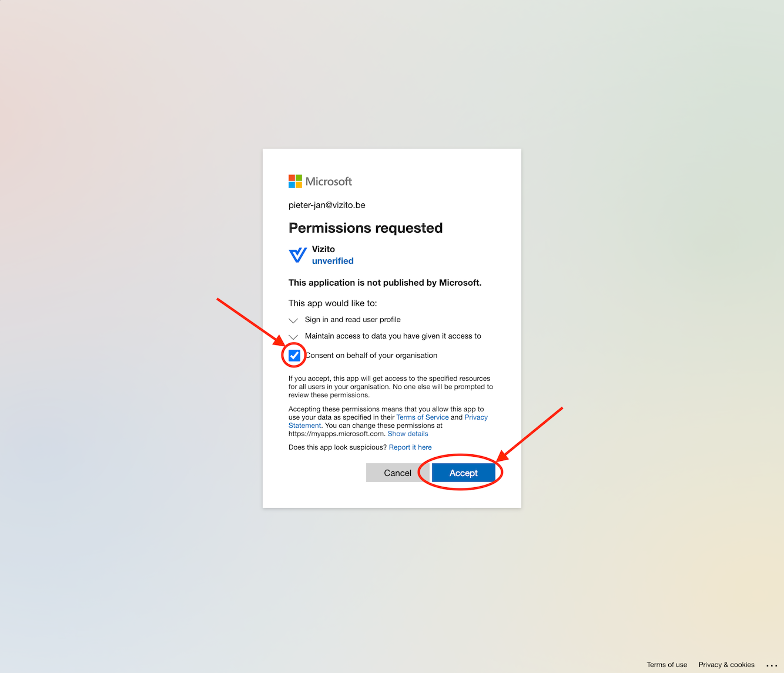Click the 'Sign in and read user profile' permission text
The height and width of the screenshot is (673, 784).
[353, 319]
